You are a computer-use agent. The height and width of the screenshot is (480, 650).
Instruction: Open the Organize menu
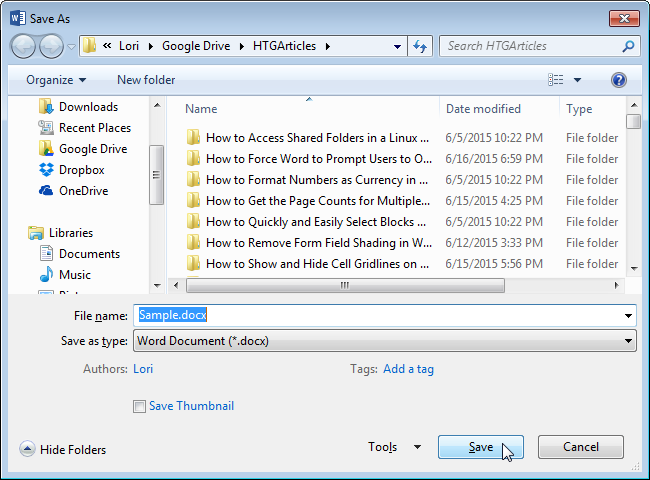[x=56, y=80]
